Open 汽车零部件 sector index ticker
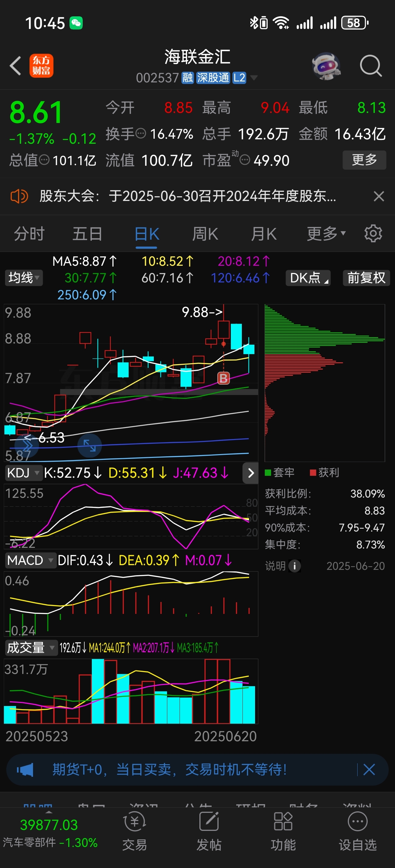395x868 pixels. pyautogui.click(x=50, y=834)
